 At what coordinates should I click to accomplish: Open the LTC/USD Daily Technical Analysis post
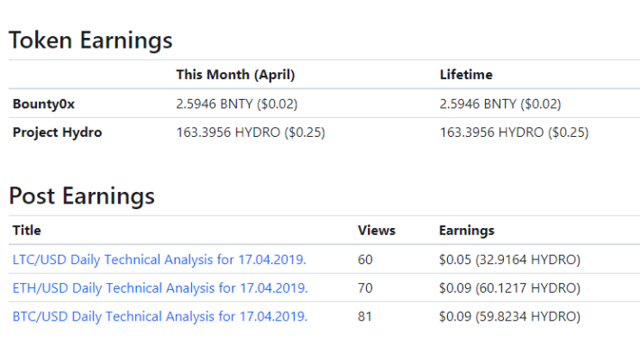[160, 259]
